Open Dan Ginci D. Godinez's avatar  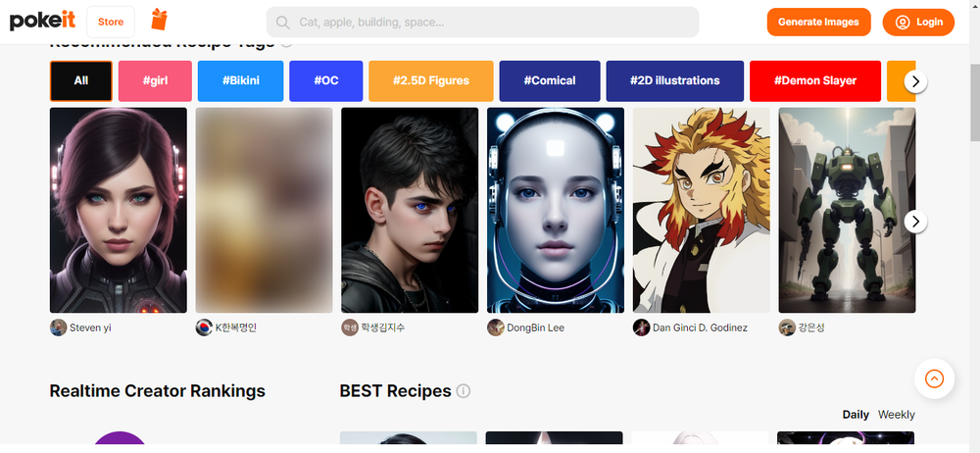pos(641,327)
